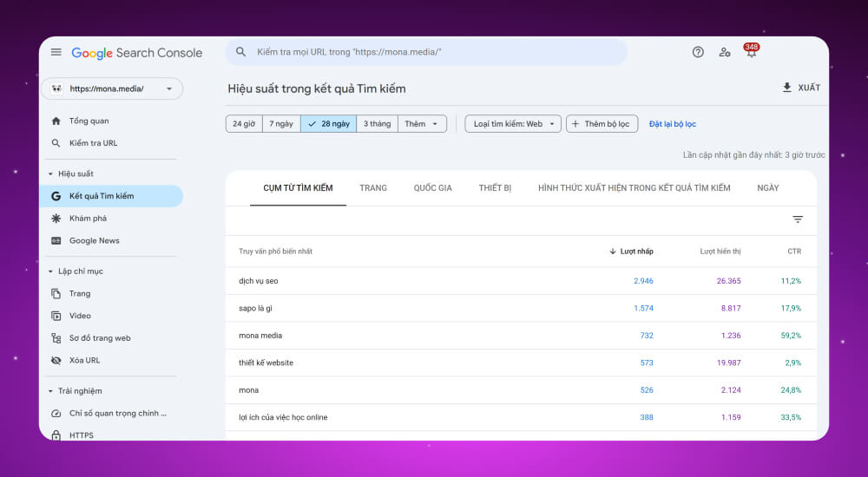868x477 pixels.
Task: Switch to CỤM TỪ TÌM KIẾM tab
Action: pyautogui.click(x=298, y=188)
